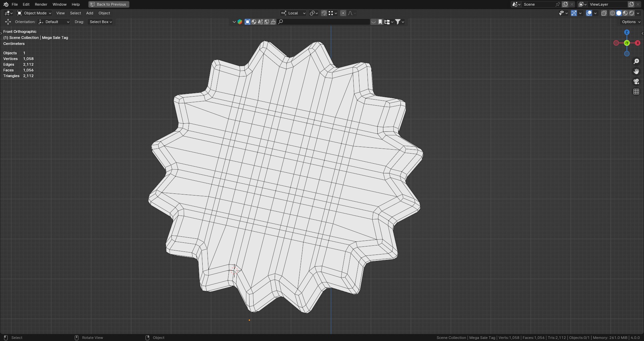Open the funnel filter dropdown

pyautogui.click(x=399, y=22)
